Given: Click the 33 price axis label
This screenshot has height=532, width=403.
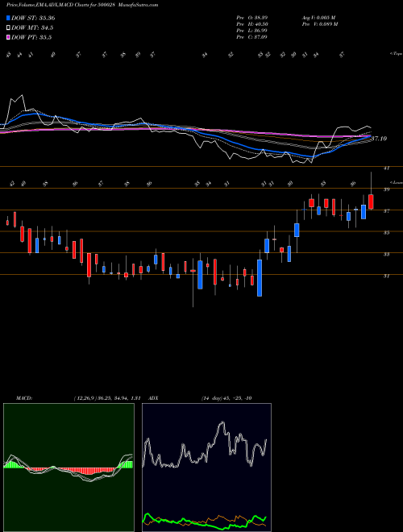Looking at the screenshot, I should tap(386, 255).
